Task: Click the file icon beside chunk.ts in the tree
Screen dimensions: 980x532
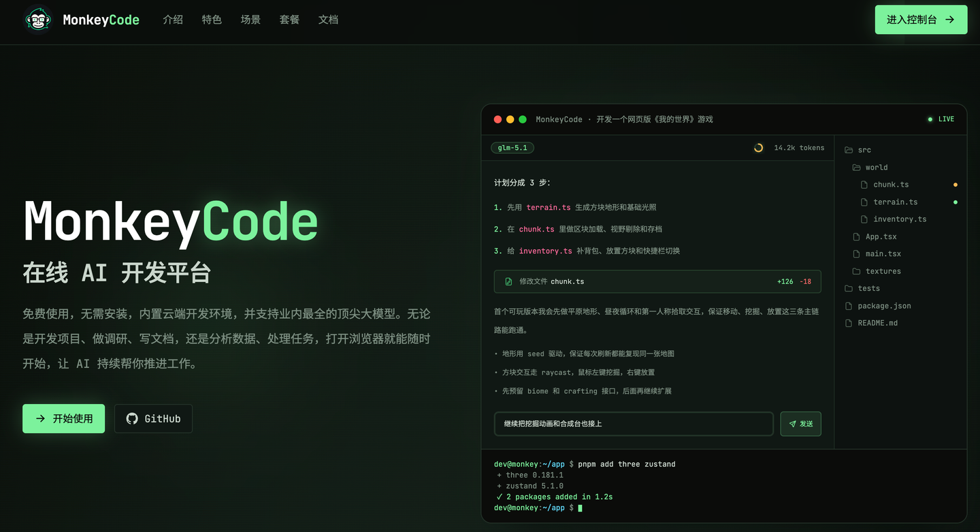Action: tap(864, 185)
